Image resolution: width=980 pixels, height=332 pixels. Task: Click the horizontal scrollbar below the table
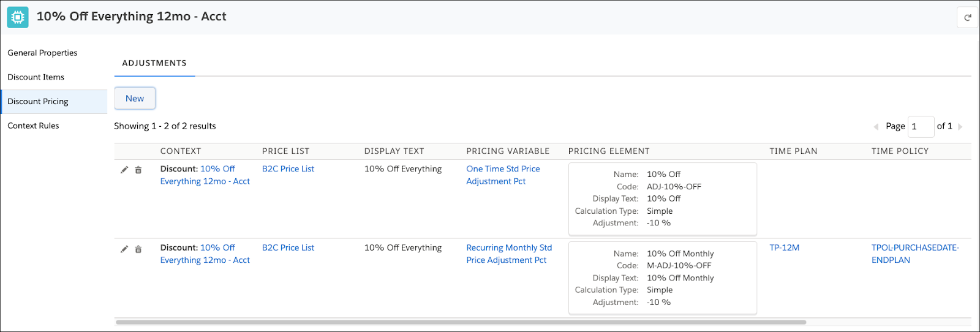[461, 322]
